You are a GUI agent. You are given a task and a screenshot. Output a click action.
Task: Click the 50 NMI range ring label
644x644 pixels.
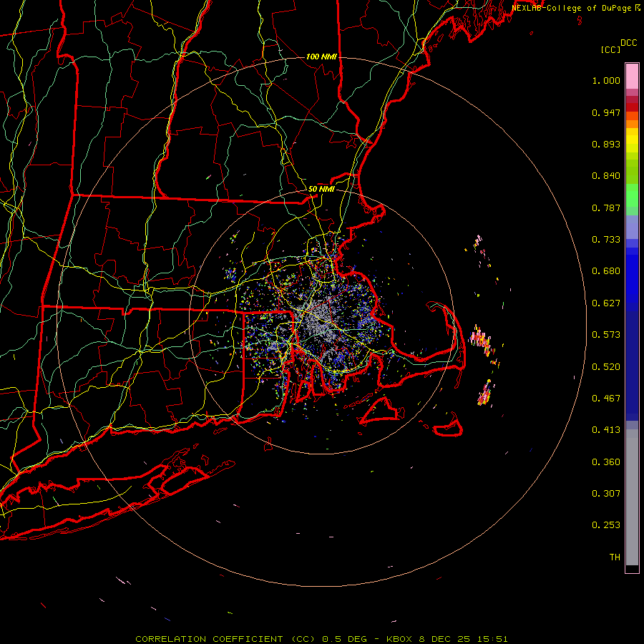[x=321, y=189]
